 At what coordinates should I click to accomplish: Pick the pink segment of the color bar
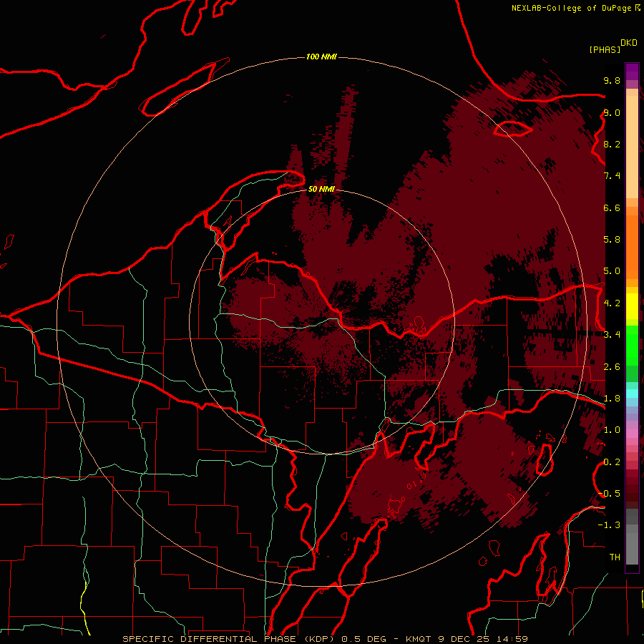click(x=632, y=434)
